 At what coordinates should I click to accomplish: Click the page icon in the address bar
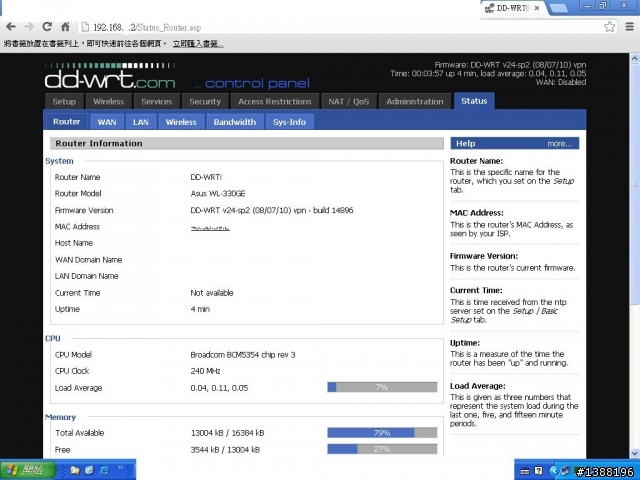click(85, 27)
